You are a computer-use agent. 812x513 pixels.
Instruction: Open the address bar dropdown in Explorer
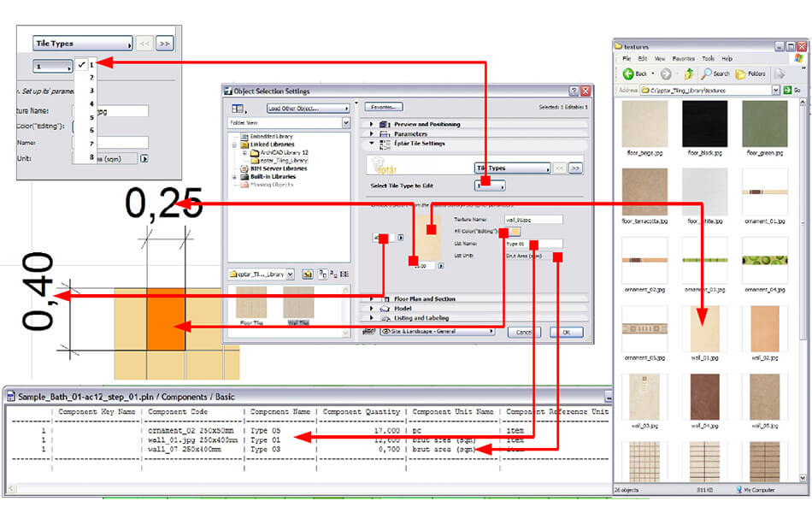(776, 90)
